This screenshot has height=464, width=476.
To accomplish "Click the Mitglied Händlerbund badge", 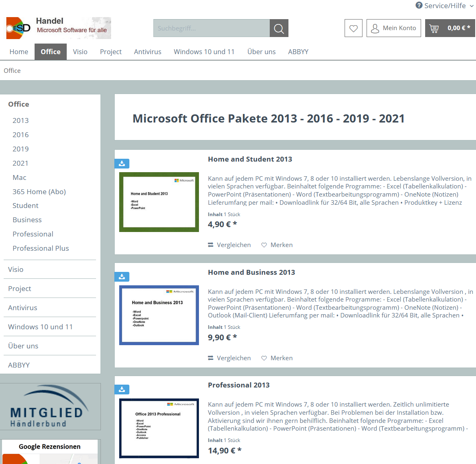I will [50, 407].
